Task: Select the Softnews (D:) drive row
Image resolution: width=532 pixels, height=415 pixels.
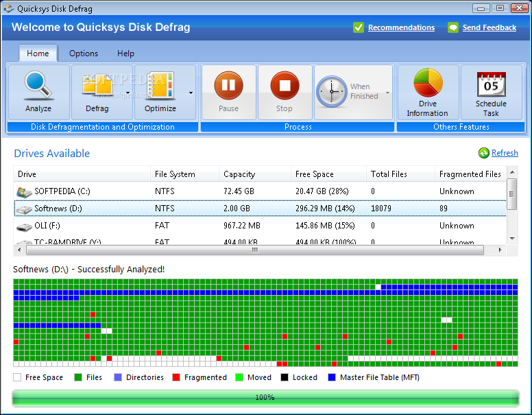Action: 261,208
